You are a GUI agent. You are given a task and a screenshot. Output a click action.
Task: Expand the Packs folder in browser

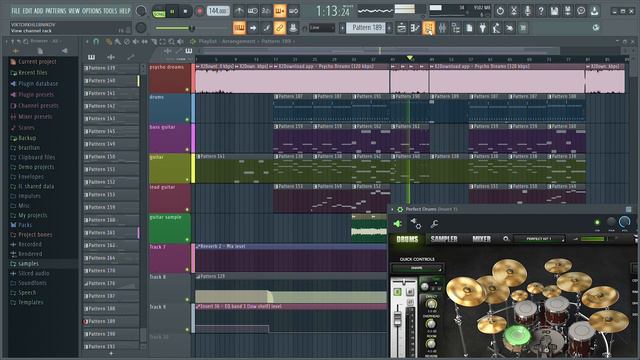tap(24, 225)
